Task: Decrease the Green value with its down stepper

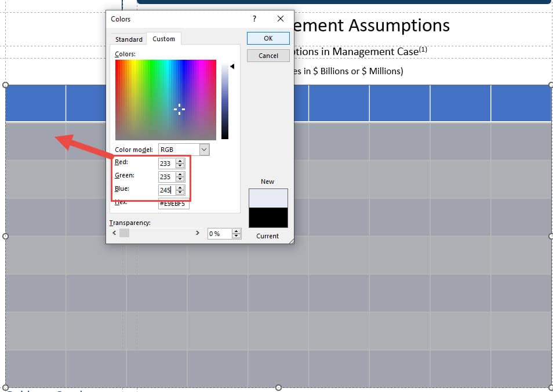Action: (x=179, y=177)
